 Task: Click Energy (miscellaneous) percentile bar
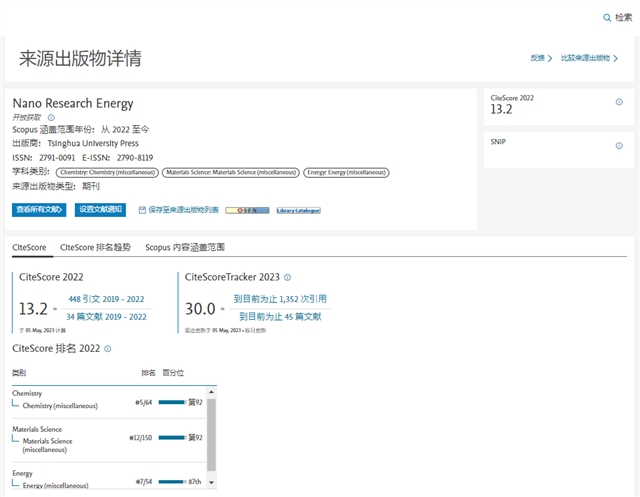(172, 482)
